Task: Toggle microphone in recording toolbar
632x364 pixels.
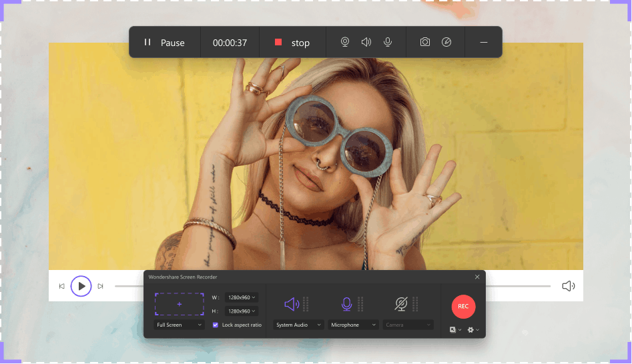Action: pyautogui.click(x=387, y=42)
